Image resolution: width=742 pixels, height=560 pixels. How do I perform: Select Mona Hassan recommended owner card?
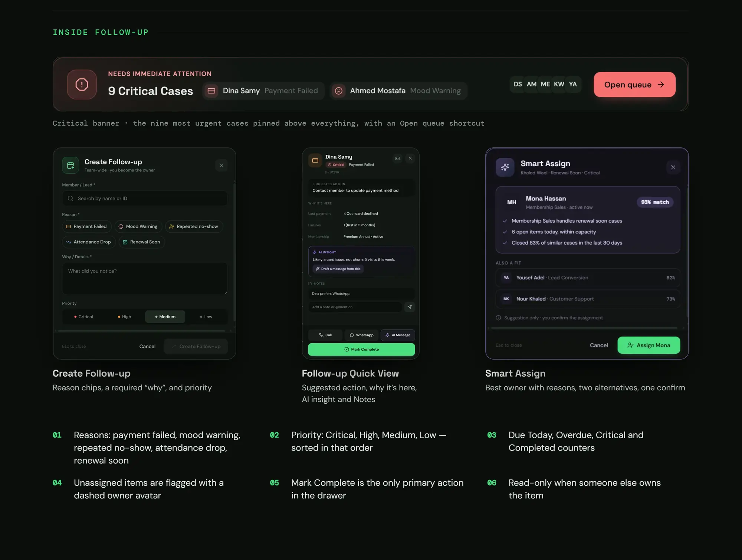pos(588,220)
